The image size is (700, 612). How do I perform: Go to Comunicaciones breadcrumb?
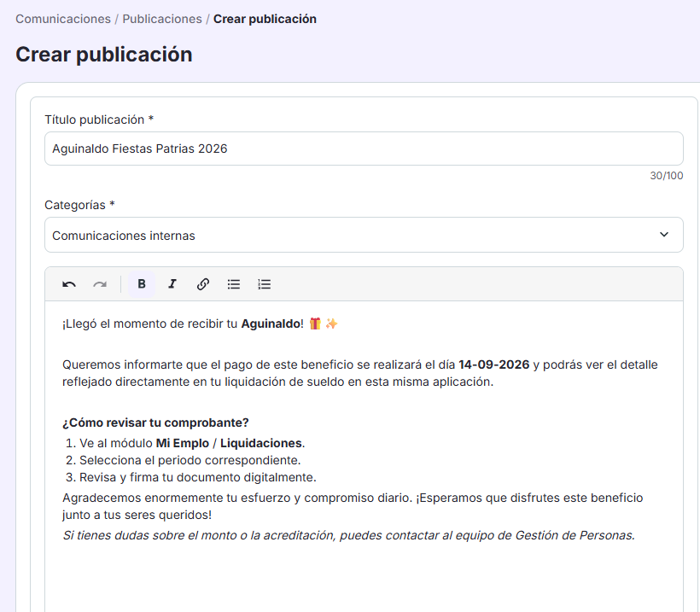pos(63,19)
